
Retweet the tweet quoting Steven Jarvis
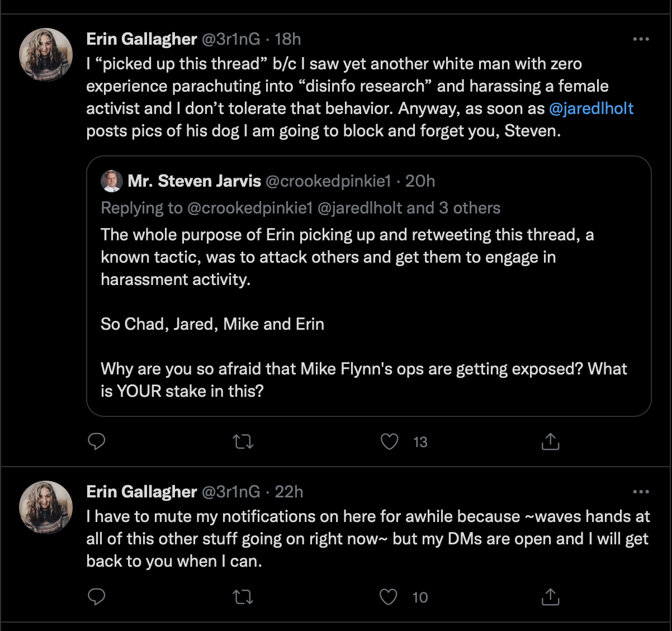pyautogui.click(x=243, y=442)
